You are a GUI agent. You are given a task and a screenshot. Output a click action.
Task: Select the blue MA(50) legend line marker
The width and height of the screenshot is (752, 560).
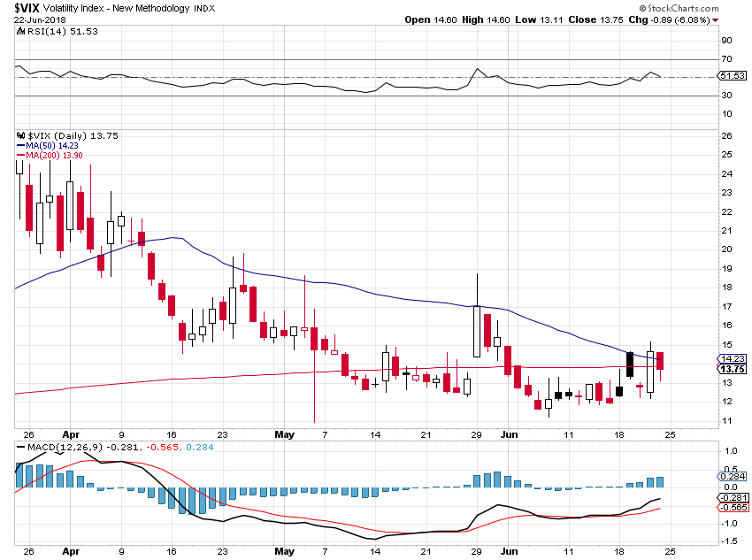(20, 146)
